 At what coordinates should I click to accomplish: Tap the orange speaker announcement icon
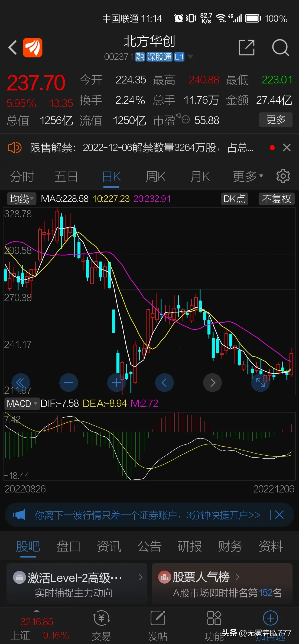(x=15, y=148)
